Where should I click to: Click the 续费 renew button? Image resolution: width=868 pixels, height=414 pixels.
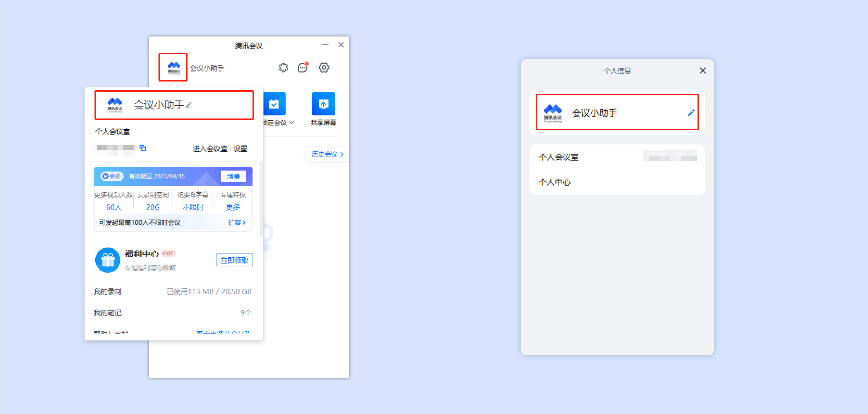pos(233,176)
